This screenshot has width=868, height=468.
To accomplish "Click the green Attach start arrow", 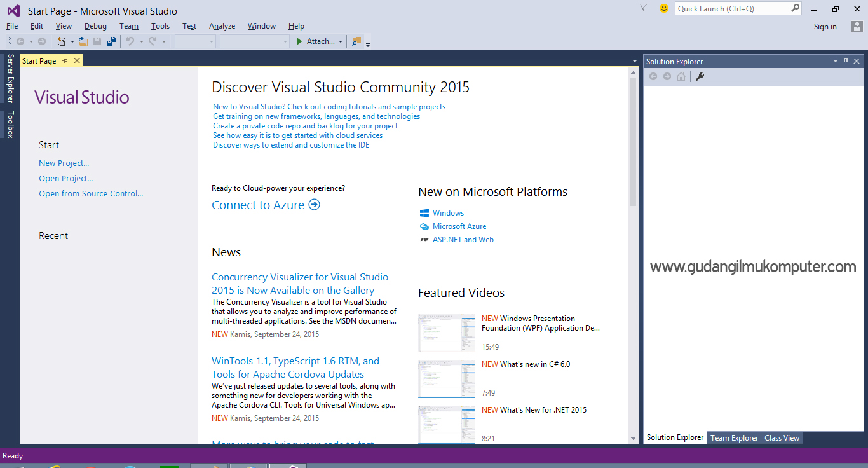I will tap(299, 41).
